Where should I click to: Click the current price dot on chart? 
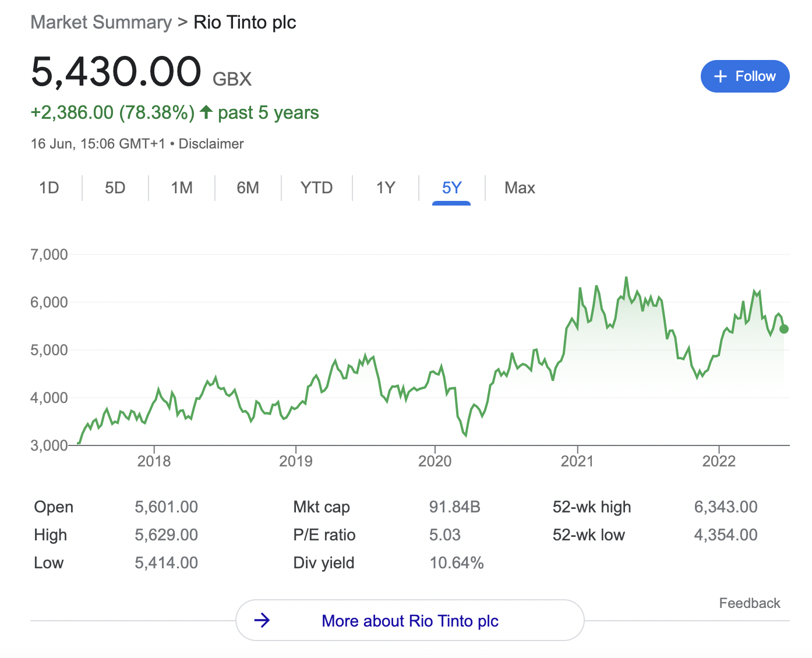784,329
